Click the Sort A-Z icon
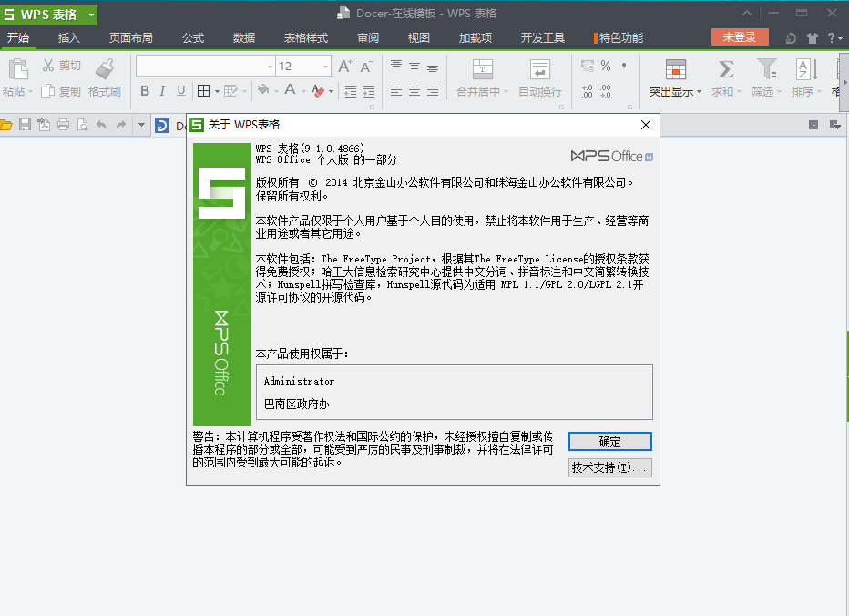Viewport: 849px width, 616px height. pyautogui.click(x=807, y=69)
